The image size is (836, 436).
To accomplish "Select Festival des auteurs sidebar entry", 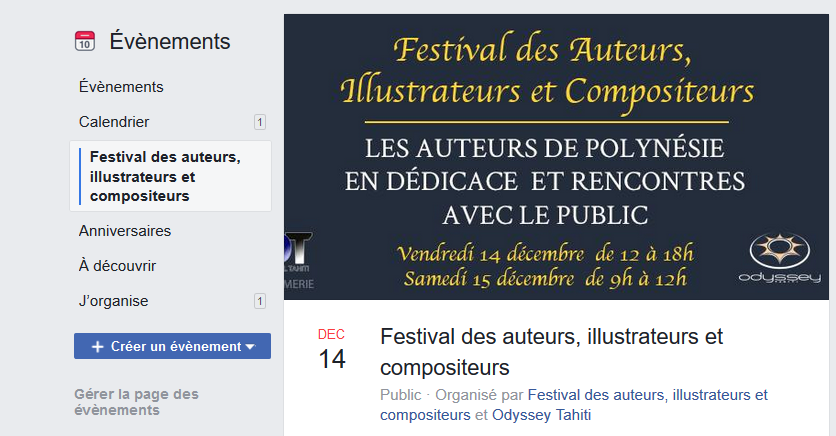I will pos(165,176).
